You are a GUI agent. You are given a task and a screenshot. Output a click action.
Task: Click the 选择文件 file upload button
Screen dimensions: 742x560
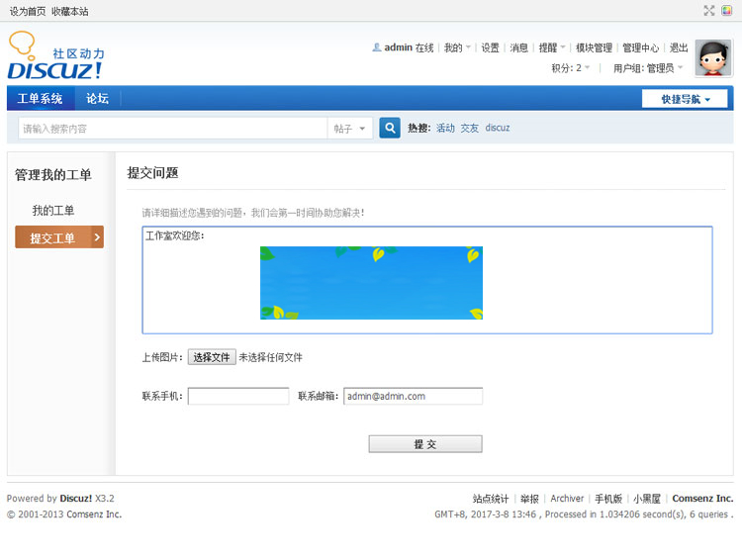click(212, 357)
